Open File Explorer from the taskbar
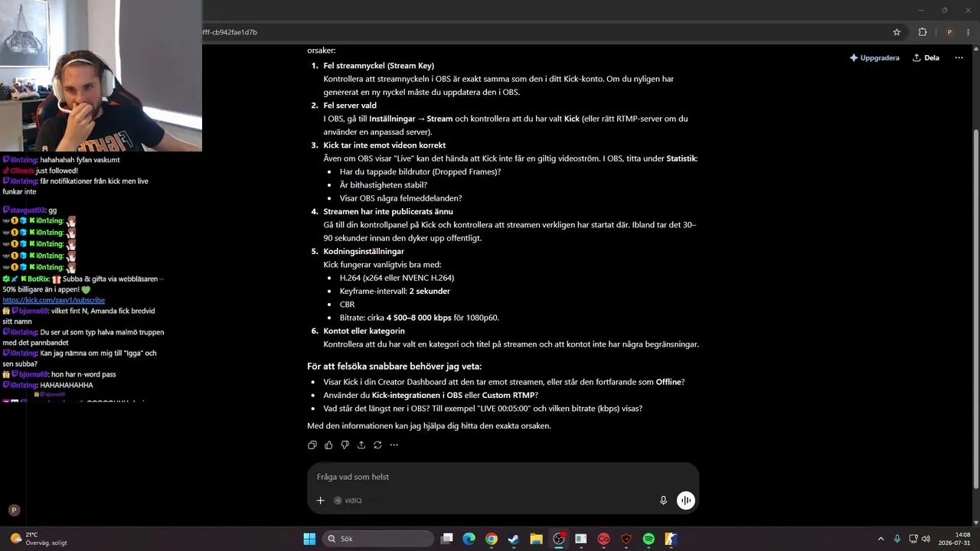Image resolution: width=980 pixels, height=551 pixels. point(536,539)
